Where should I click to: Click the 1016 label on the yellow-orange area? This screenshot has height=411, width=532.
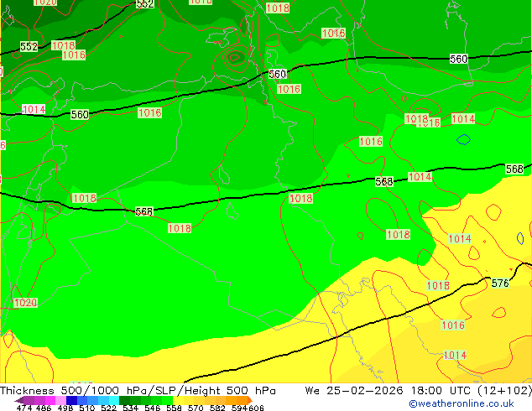(453, 325)
